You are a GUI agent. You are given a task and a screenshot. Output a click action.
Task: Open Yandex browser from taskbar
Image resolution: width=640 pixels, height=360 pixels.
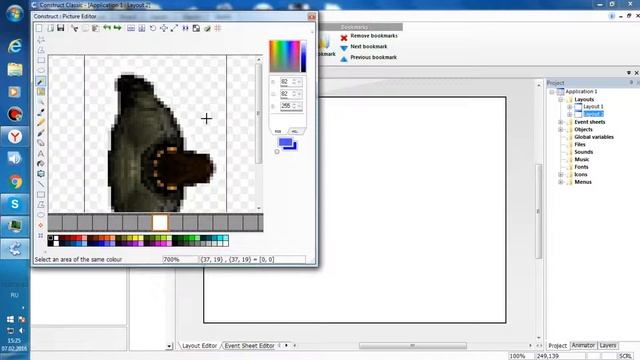pos(15,137)
